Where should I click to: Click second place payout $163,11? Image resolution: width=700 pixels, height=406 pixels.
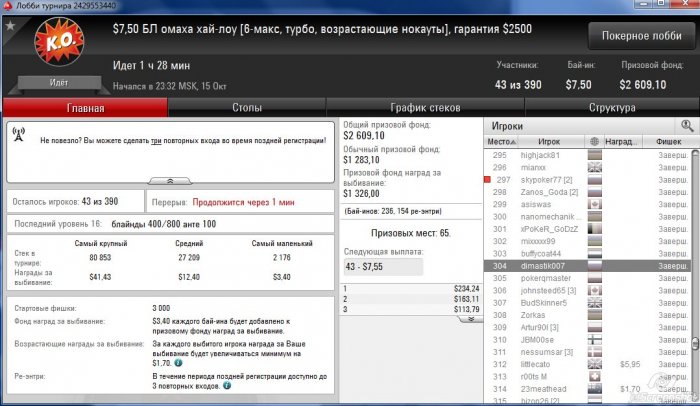tap(467, 299)
